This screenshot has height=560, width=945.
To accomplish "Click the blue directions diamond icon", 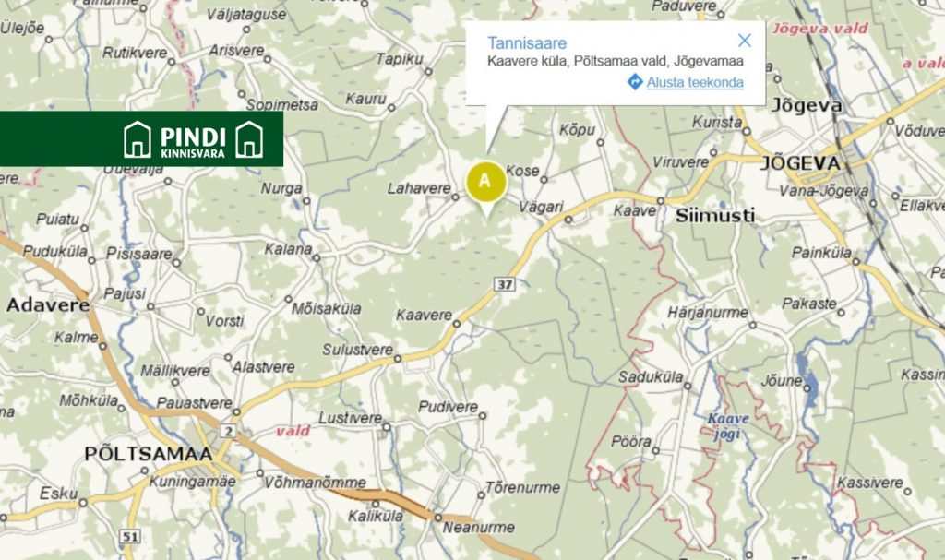I will [635, 81].
